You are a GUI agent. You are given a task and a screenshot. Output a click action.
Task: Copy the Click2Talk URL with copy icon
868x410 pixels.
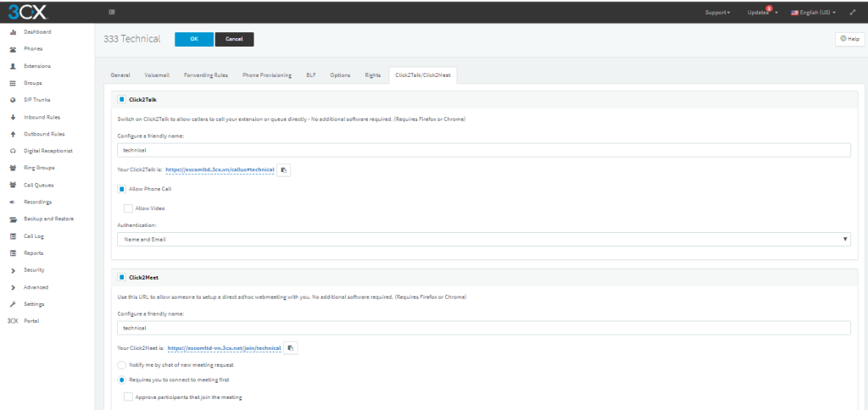tap(283, 170)
